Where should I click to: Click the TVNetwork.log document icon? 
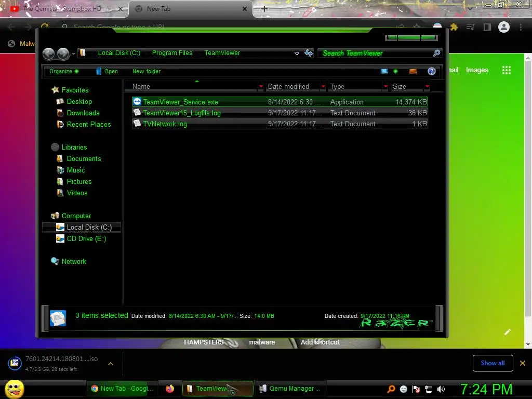pyautogui.click(x=137, y=123)
